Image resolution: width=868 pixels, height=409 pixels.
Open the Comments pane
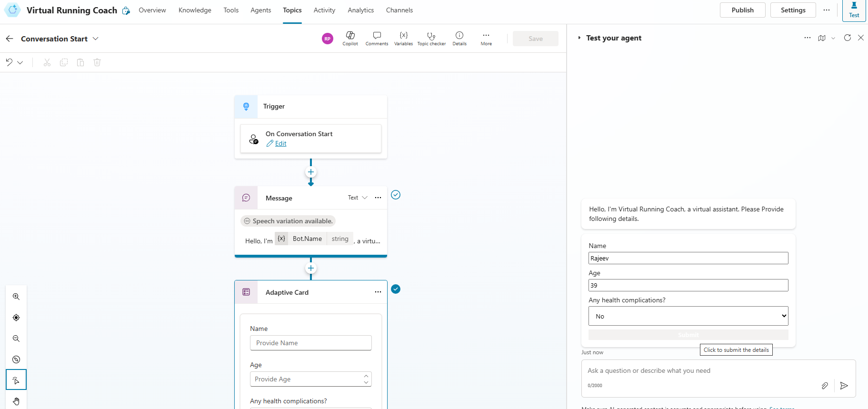tap(377, 38)
